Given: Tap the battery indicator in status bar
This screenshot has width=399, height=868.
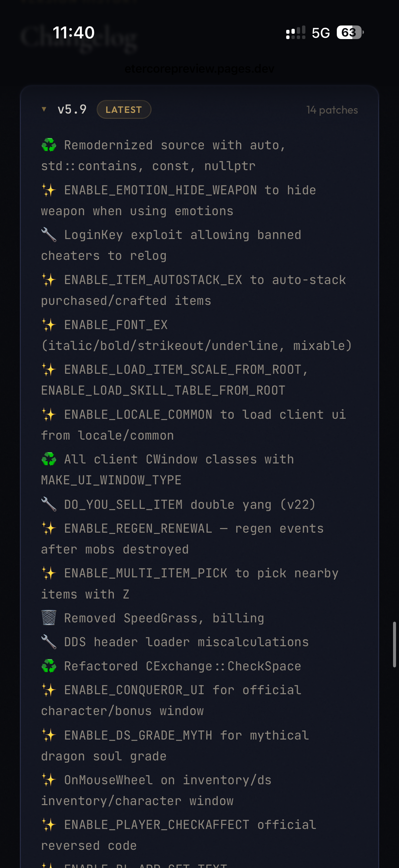Looking at the screenshot, I should coord(350,32).
